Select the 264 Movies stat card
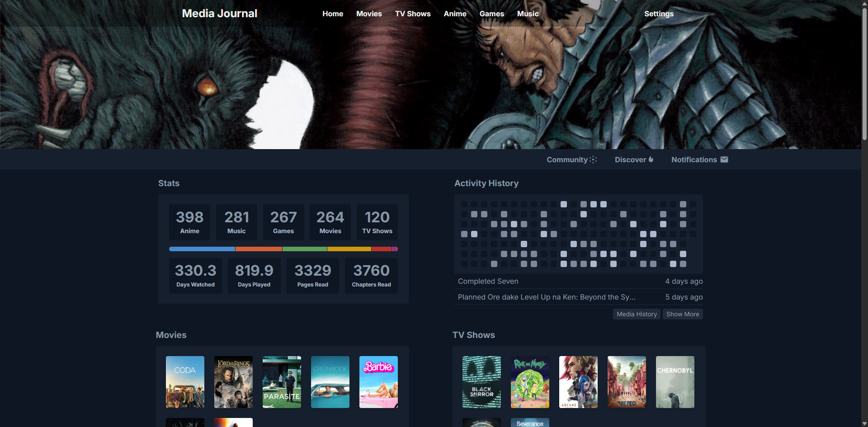 330,222
